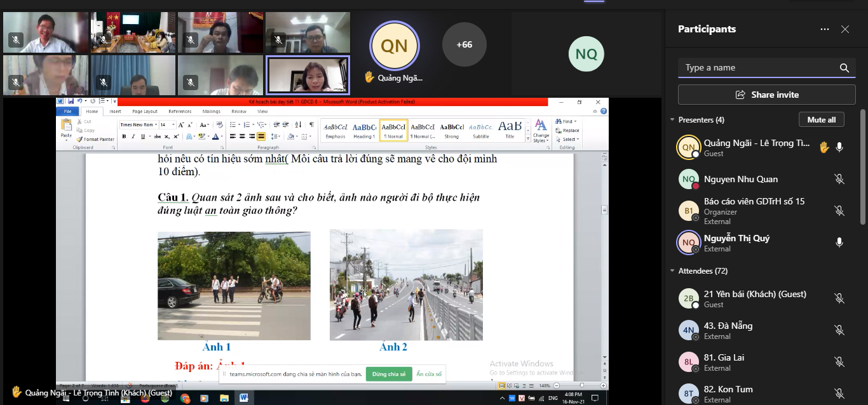
Task: Click the Ẩn cửa sổ link
Action: pyautogui.click(x=430, y=375)
